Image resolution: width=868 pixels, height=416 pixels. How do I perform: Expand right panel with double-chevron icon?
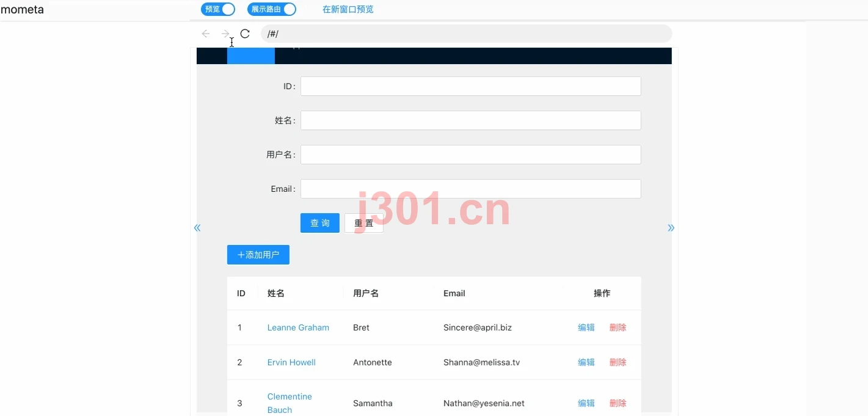[x=671, y=228]
